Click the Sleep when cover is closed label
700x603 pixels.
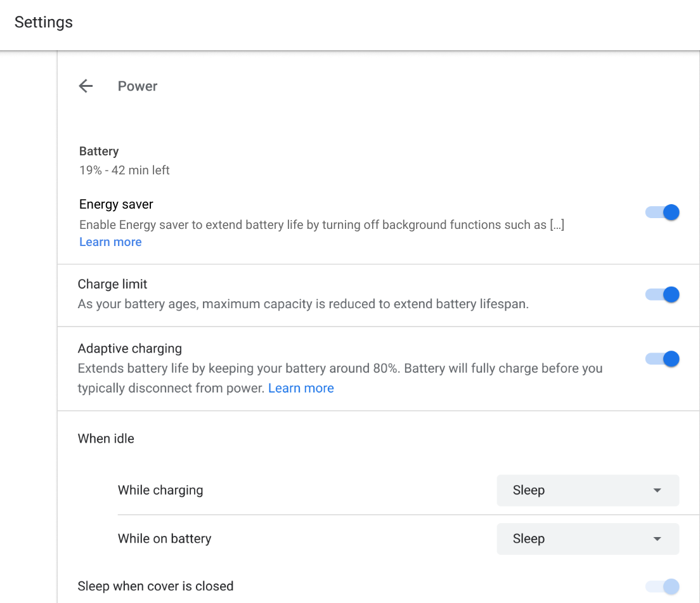tap(155, 586)
